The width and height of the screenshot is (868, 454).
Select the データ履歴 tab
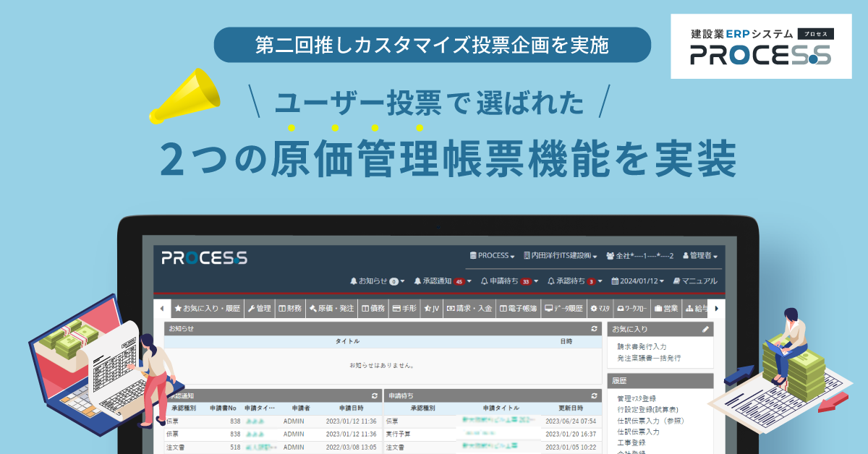pos(563,308)
